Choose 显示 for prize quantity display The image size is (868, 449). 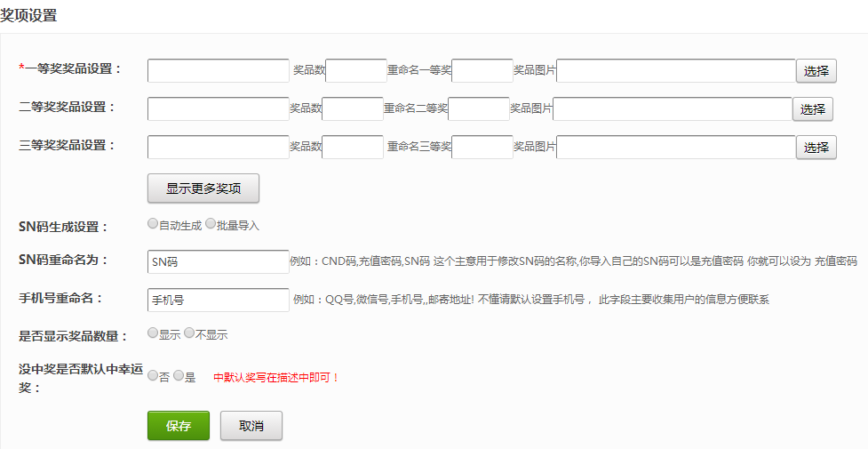[153, 334]
